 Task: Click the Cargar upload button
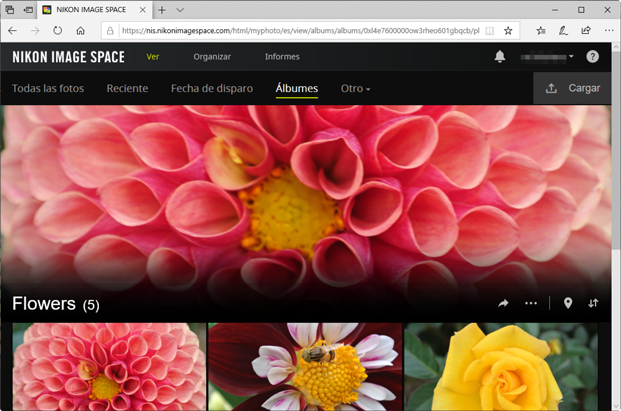[x=573, y=89]
